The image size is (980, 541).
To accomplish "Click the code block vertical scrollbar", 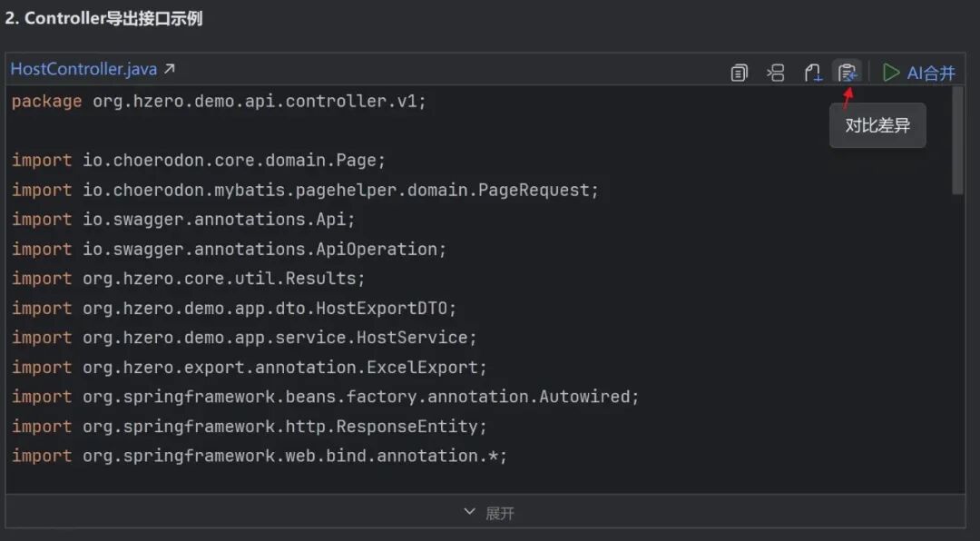I will tap(958, 141).
